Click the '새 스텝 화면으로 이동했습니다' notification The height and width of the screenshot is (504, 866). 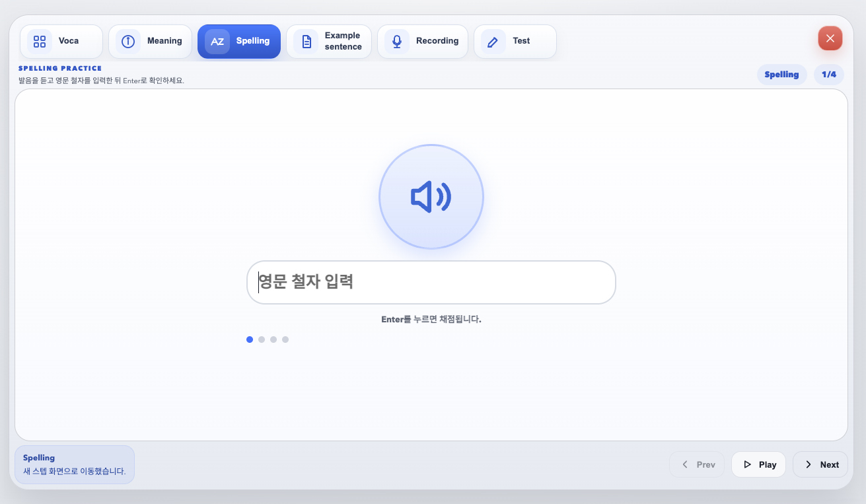coord(74,472)
